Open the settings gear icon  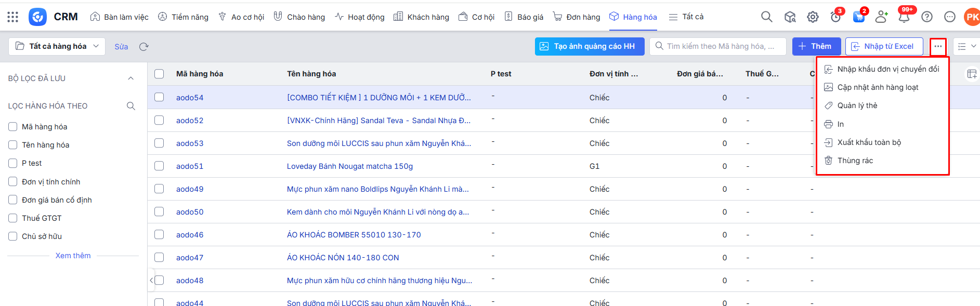[813, 17]
